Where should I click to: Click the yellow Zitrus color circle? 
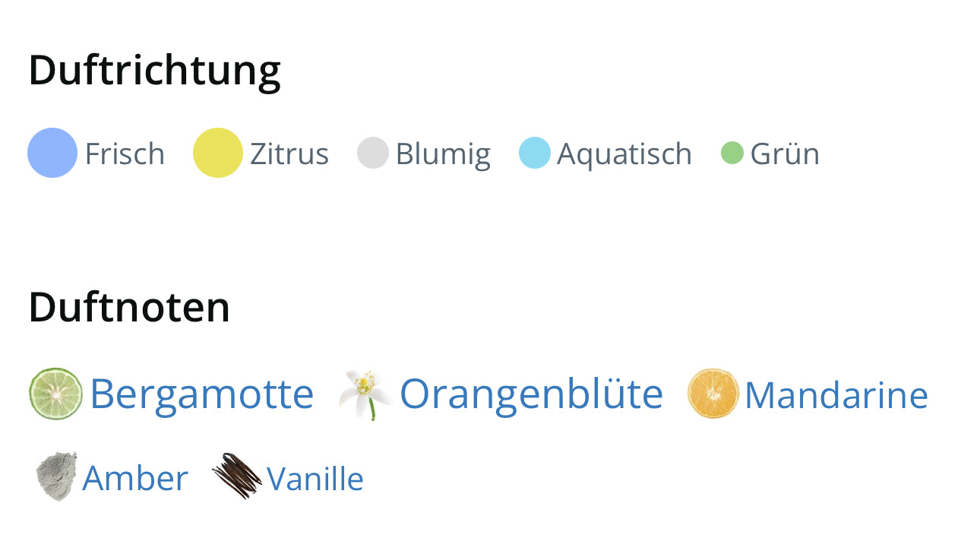(x=218, y=153)
